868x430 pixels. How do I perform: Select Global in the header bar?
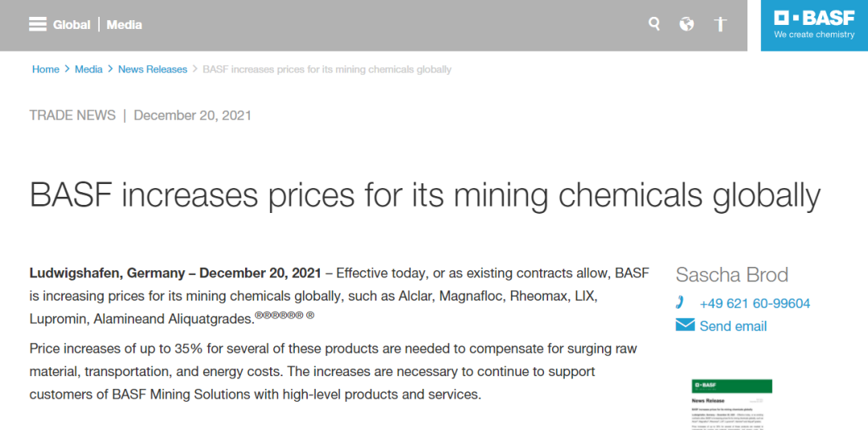click(72, 25)
